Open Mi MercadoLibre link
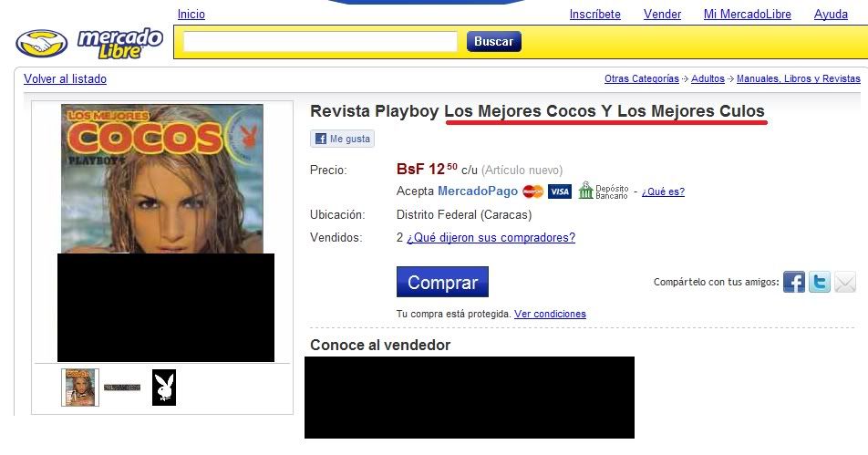Viewport: 868px width, 455px height. 748,15
